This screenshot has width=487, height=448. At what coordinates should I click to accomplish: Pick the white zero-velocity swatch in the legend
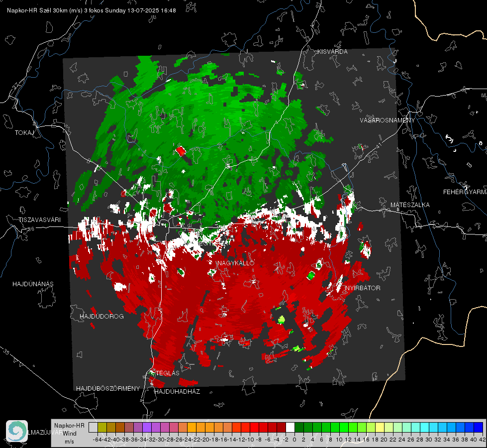pos(290,428)
